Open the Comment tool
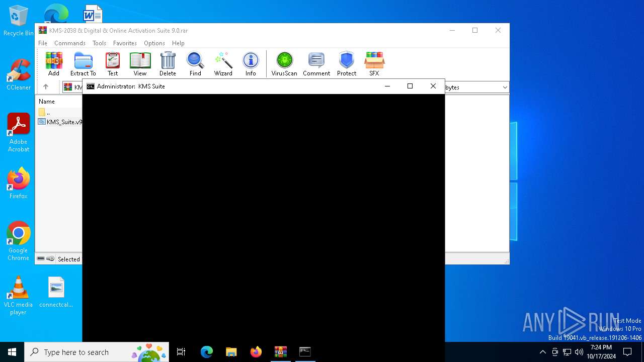The image size is (644, 362). click(316, 64)
